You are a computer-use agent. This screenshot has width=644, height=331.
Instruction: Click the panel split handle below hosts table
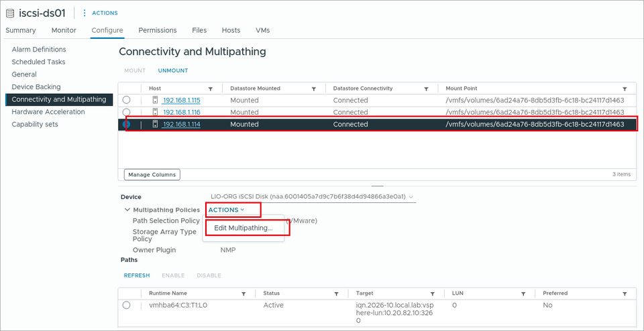pyautogui.click(x=378, y=186)
